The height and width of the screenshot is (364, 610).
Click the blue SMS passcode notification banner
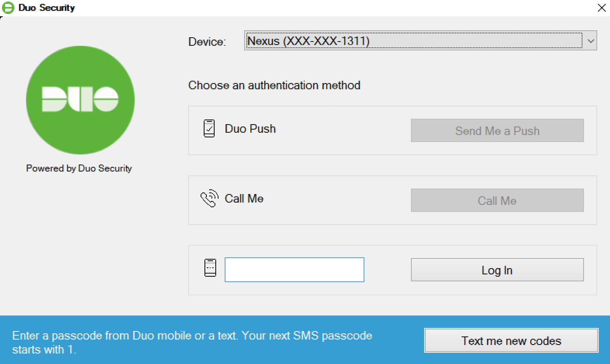(194, 341)
